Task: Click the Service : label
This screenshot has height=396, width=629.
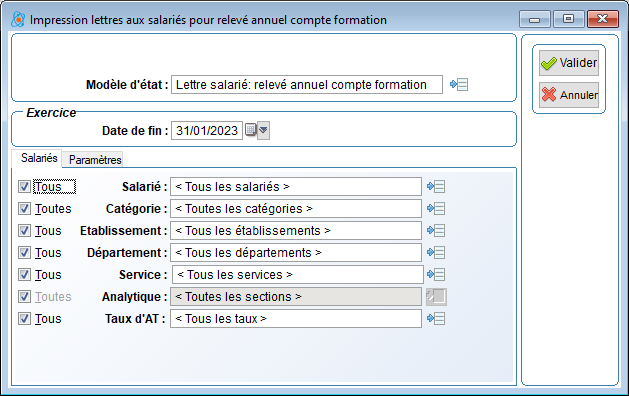Action: pyautogui.click(x=143, y=275)
